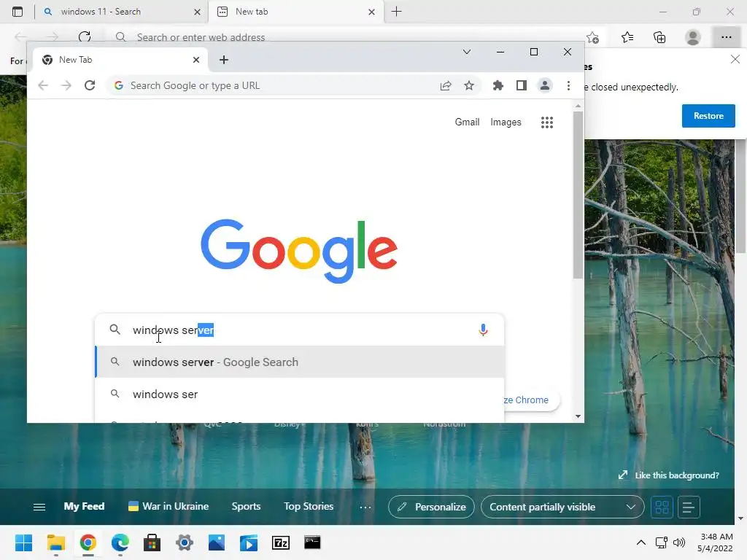This screenshot has width=747, height=560.
Task: Close the Edge 'New tab' tab
Action: click(x=371, y=12)
